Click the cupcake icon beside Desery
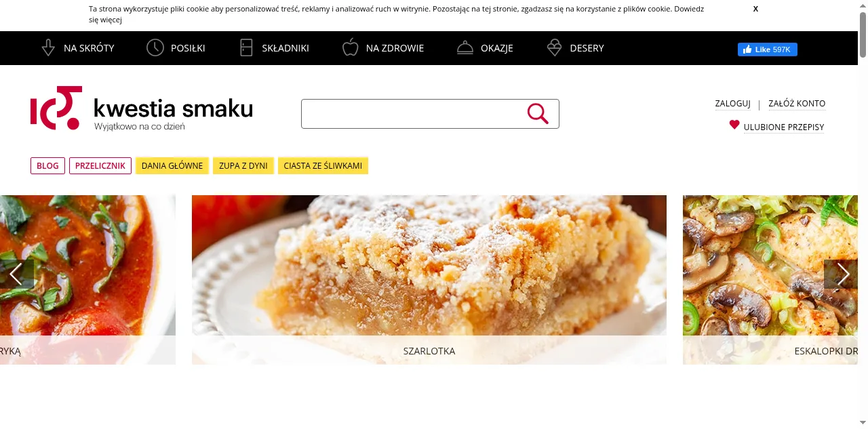Viewport: 868px width, 429px height. (555, 48)
